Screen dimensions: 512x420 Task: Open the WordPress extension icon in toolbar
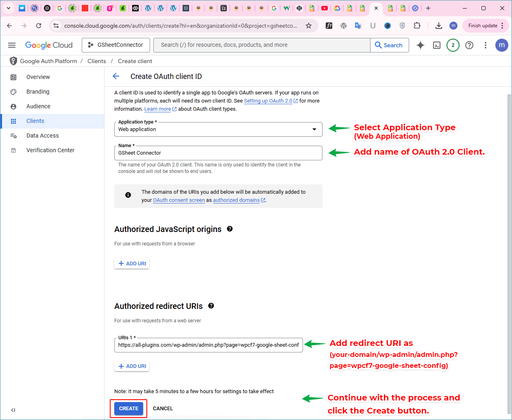(344, 26)
